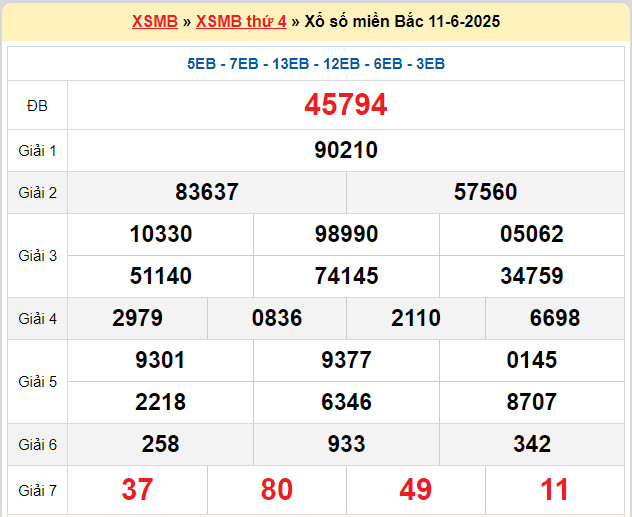Viewport: 632px width, 517px height.
Task: Select fourth prize number 0836
Action: 277,318
